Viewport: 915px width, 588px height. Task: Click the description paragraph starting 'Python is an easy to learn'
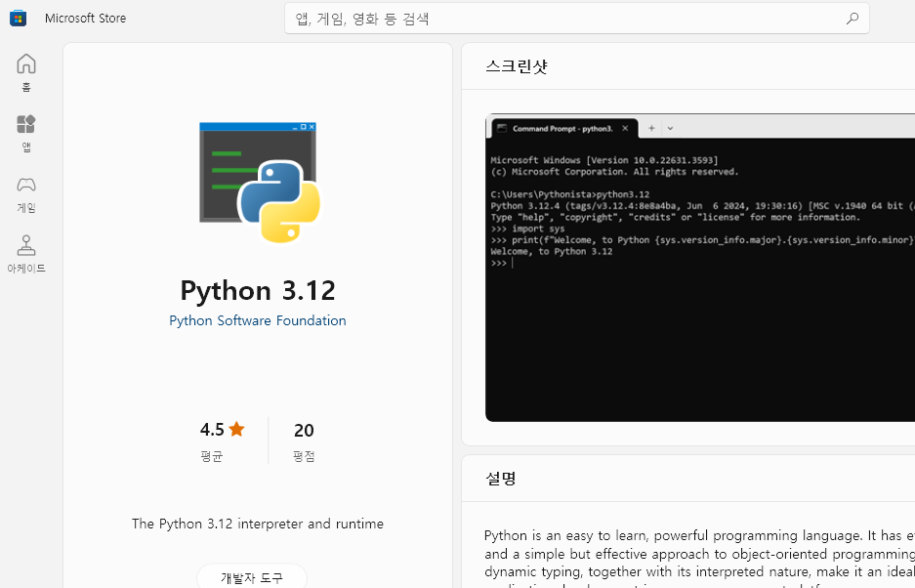pos(699,561)
